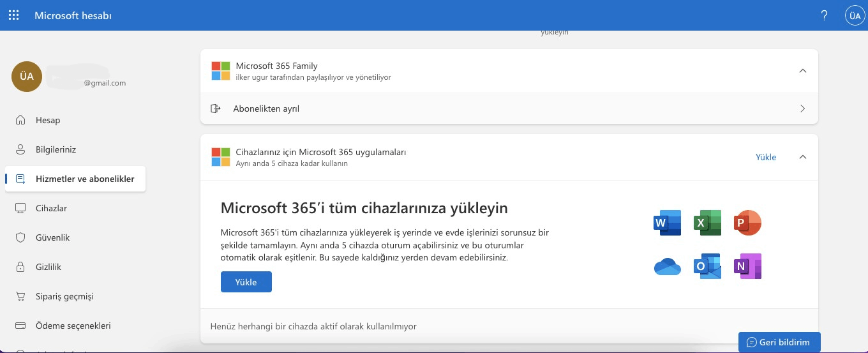The height and width of the screenshot is (353, 868).
Task: Click Abonelikten ayrıl text
Action: [x=266, y=109]
